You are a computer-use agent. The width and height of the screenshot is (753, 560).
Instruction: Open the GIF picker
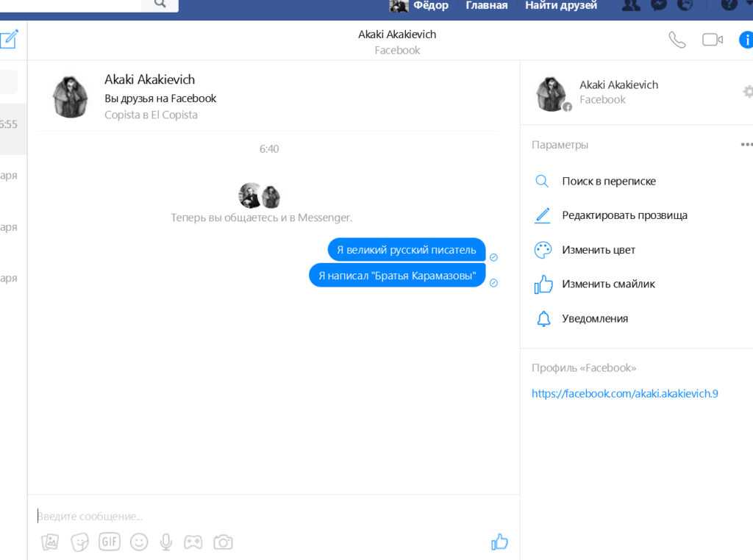click(110, 542)
